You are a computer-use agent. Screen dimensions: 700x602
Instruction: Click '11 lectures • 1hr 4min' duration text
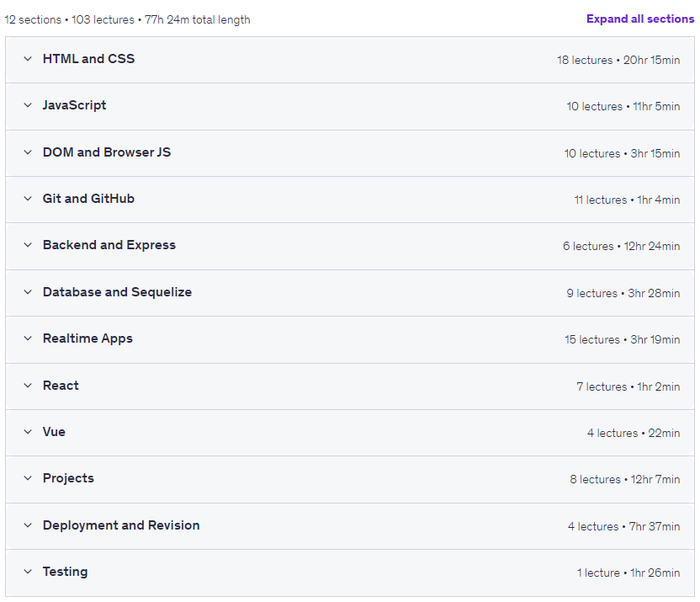point(627,200)
